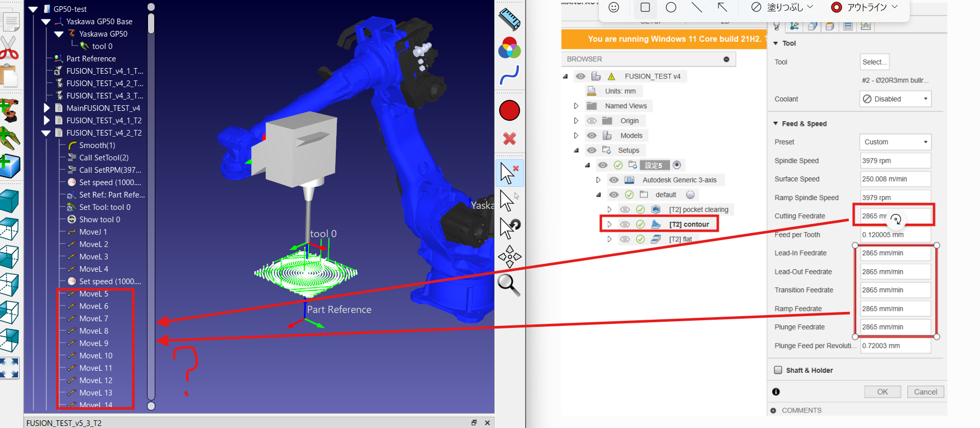Click the add robot icon
The width and height of the screenshot is (980, 428).
pos(9,110)
